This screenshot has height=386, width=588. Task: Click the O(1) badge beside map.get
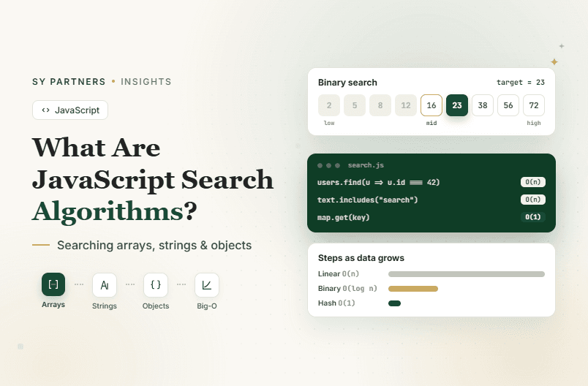[533, 217]
